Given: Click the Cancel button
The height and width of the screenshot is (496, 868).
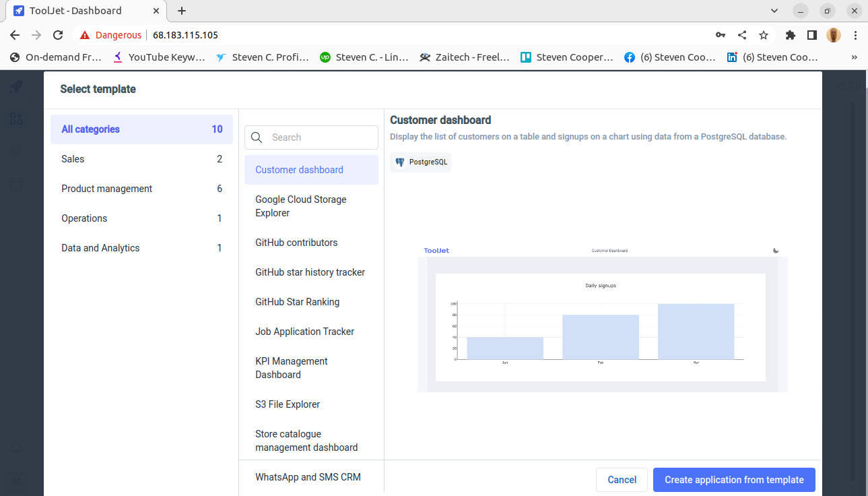Looking at the screenshot, I should coord(622,480).
